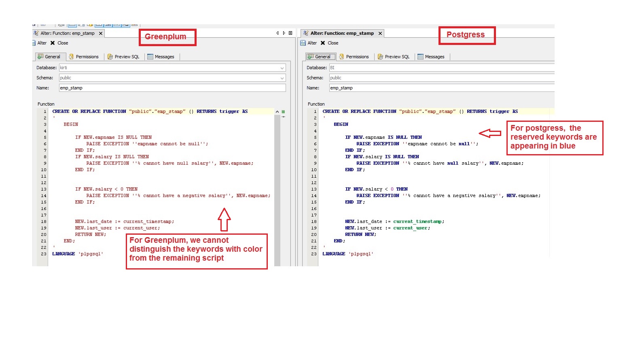Click 'empname cannot be null' text, left editor
Viewport: 644px width, 348px height.
pos(169,144)
